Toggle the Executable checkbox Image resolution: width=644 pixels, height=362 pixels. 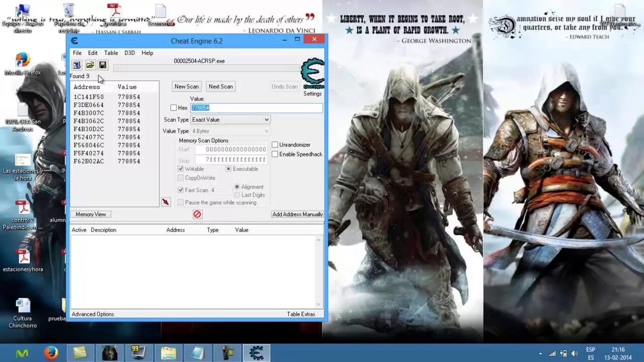point(228,169)
